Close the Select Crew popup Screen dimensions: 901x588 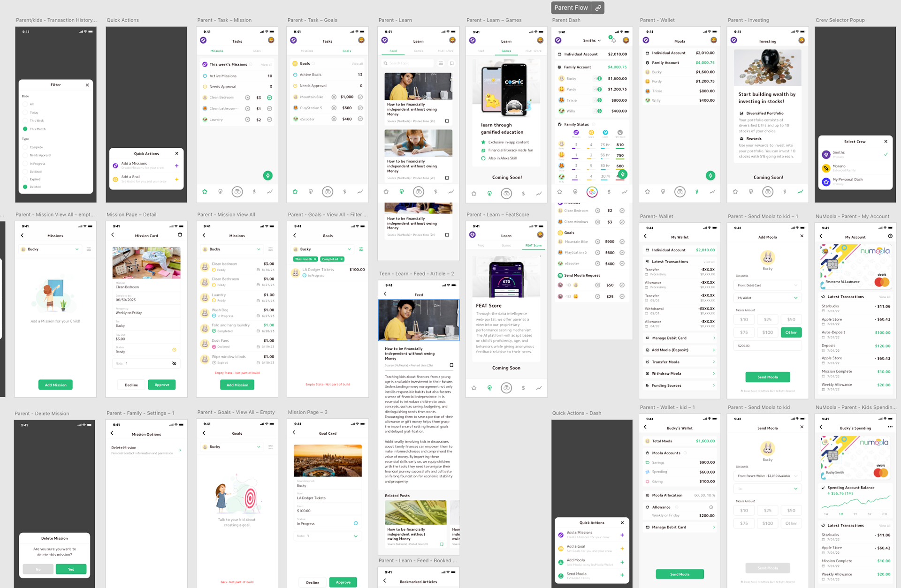pos(886,141)
